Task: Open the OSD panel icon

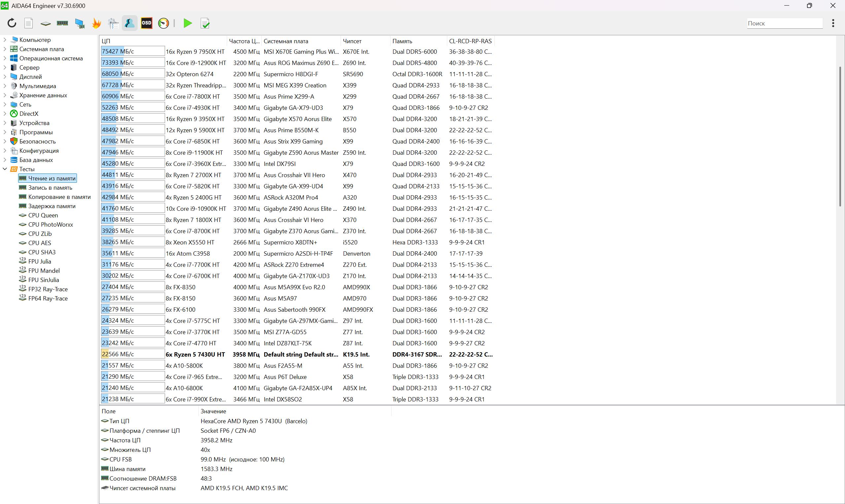Action: pyautogui.click(x=147, y=23)
